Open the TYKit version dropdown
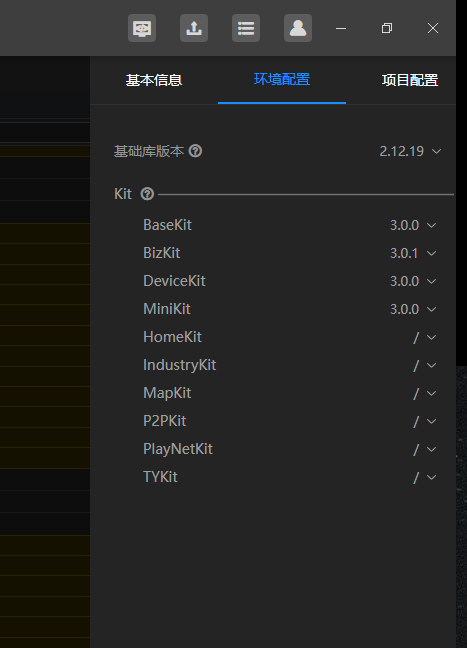 pos(425,477)
